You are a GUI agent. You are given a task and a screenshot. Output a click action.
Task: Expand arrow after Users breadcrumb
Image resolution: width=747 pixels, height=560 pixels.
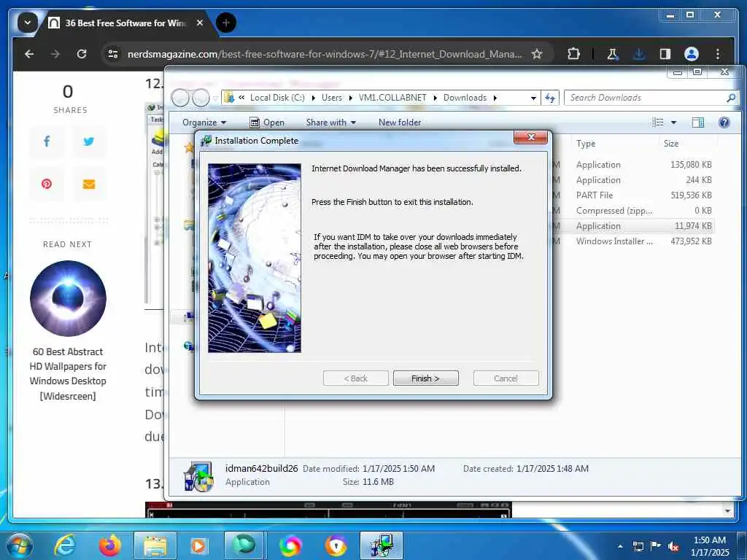click(x=351, y=98)
